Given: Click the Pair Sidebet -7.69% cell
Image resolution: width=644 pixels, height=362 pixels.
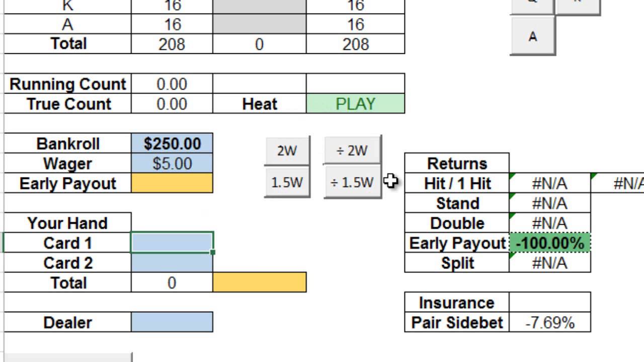Looking at the screenshot, I should 550,322.
